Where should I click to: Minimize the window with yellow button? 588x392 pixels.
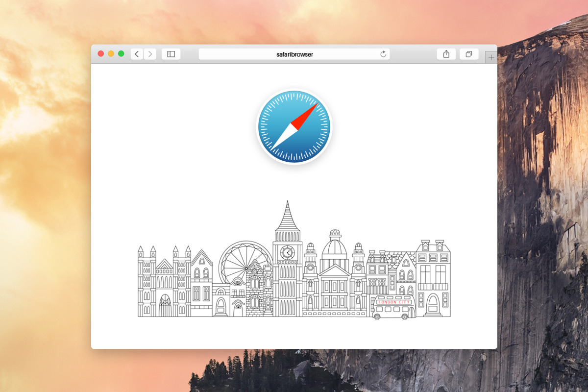[x=111, y=54]
